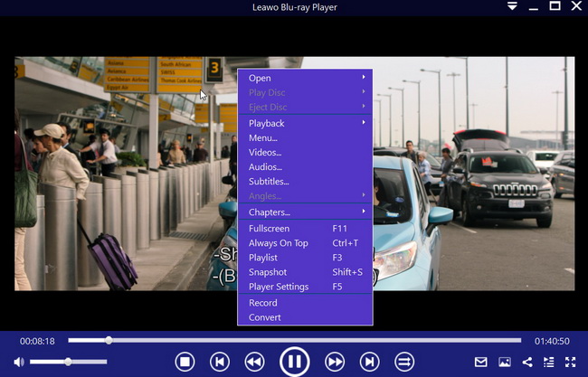Toggle the loop playback mode icon
The width and height of the screenshot is (588, 377).
click(403, 362)
